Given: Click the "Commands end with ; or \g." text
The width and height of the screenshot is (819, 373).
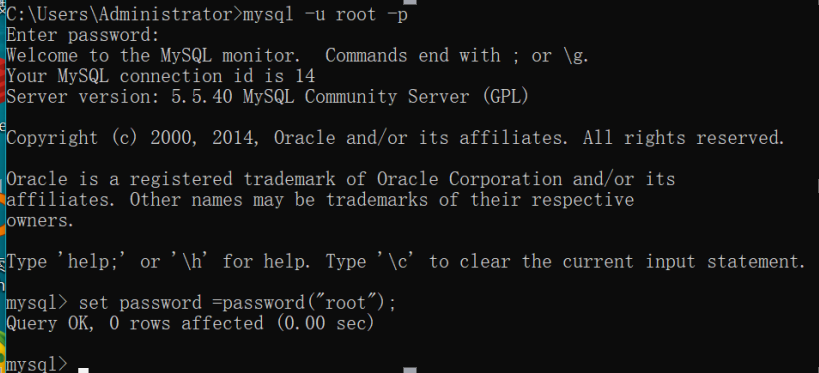Looking at the screenshot, I should (x=457, y=55).
